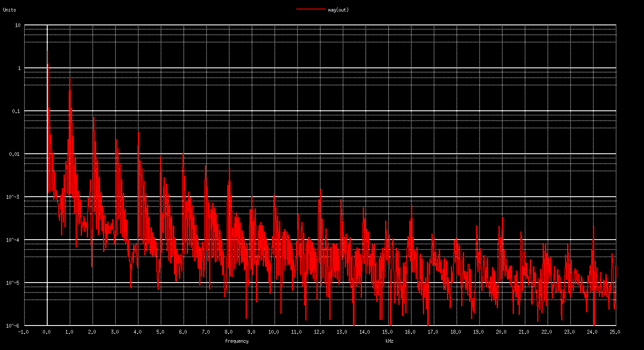Click the x-axis tick label 14.0
This screenshot has width=644, height=350.
(364, 332)
